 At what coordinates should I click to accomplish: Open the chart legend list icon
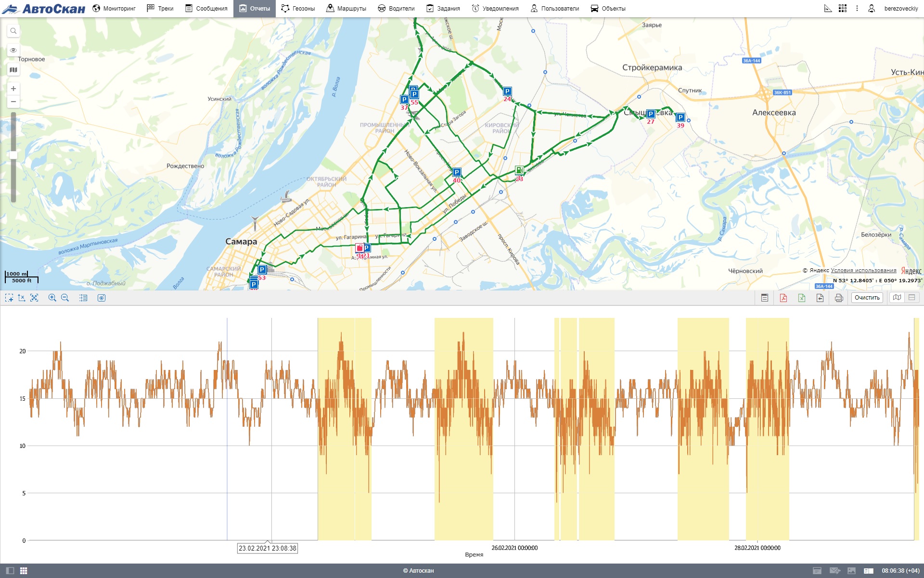(x=83, y=298)
